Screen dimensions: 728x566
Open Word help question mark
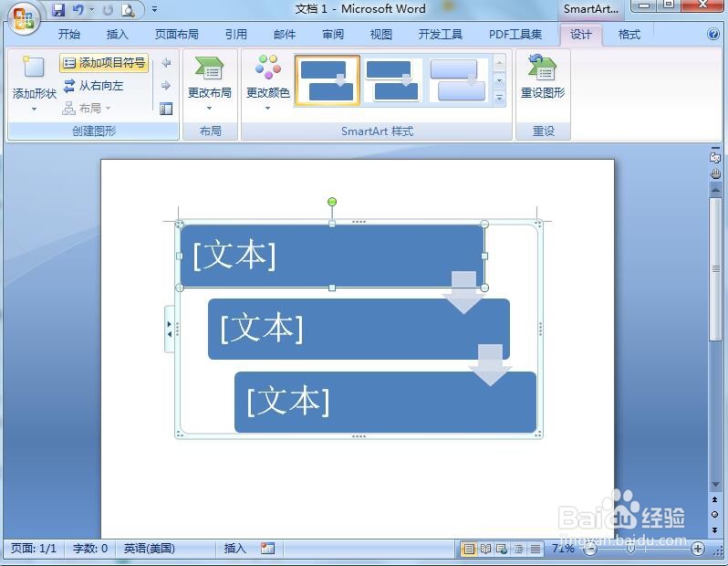[x=713, y=35]
